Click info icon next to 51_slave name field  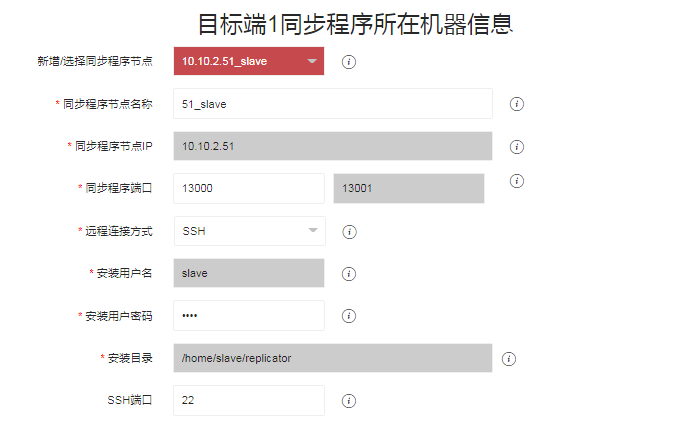517,104
